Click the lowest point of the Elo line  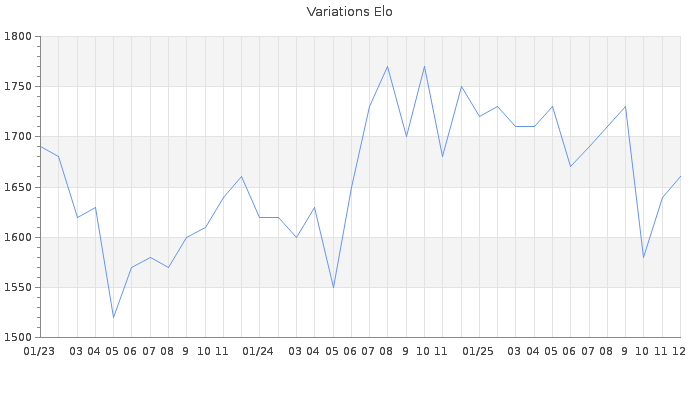point(113,317)
